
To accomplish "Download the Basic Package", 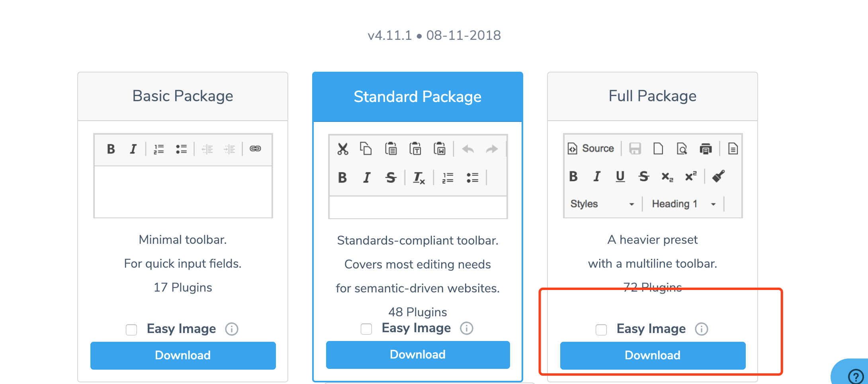I will point(183,355).
